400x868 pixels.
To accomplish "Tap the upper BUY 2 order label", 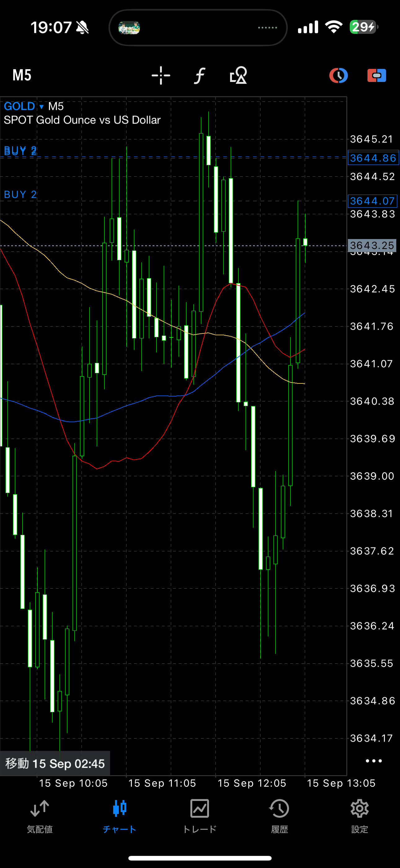I will [x=20, y=151].
